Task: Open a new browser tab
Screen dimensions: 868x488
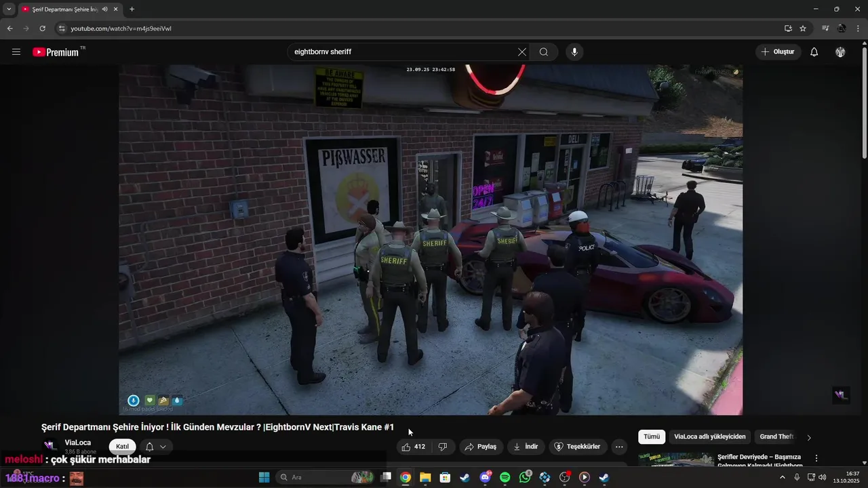Action: tap(132, 9)
